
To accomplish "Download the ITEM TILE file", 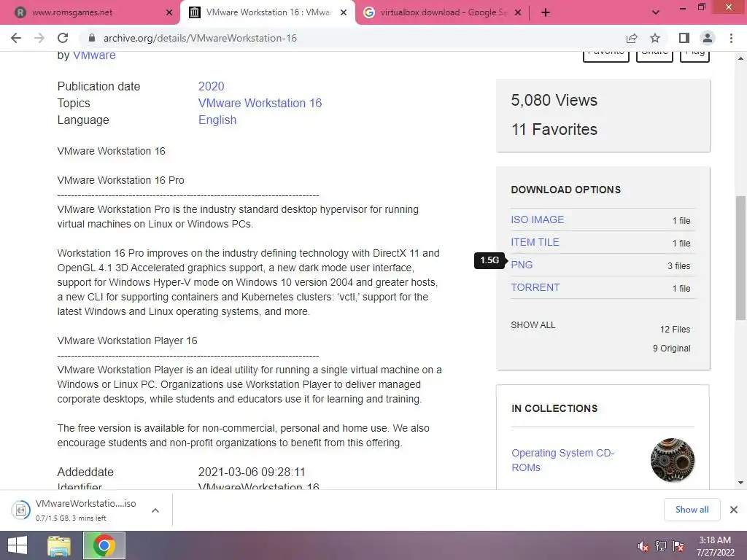I will pyautogui.click(x=535, y=242).
